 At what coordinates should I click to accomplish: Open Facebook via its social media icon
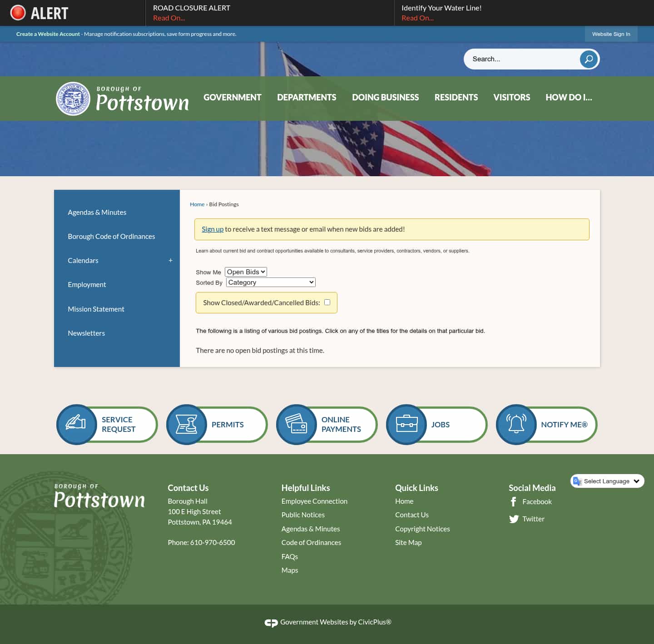point(513,502)
